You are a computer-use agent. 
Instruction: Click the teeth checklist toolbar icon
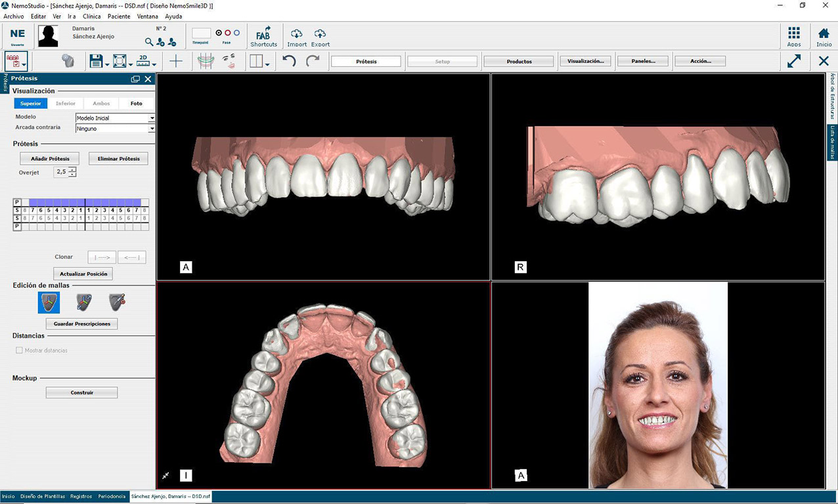tap(12, 61)
